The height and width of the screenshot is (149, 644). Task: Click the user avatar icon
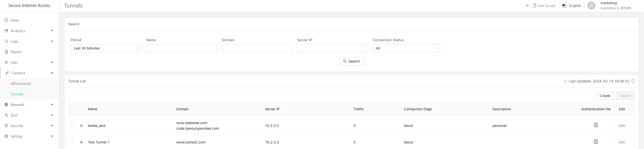(591, 6)
